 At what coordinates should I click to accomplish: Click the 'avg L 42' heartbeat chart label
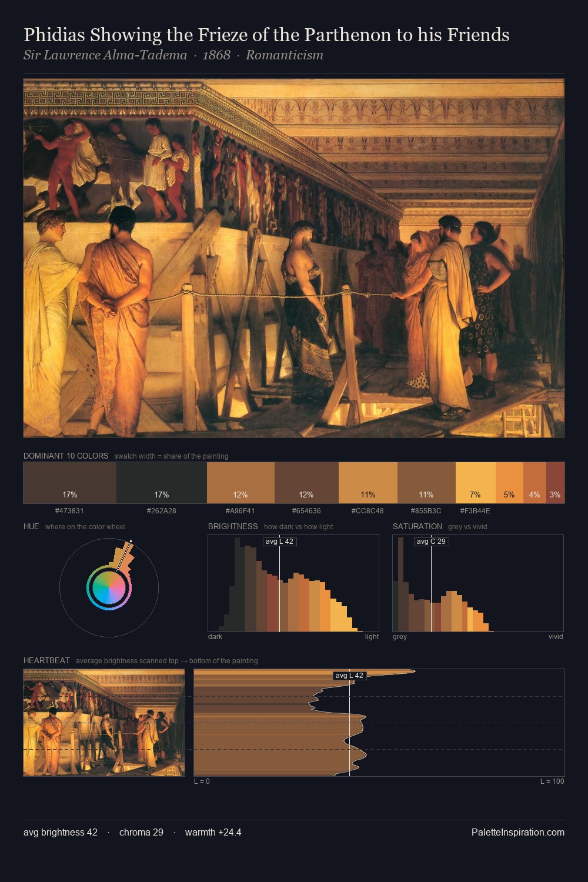349,676
